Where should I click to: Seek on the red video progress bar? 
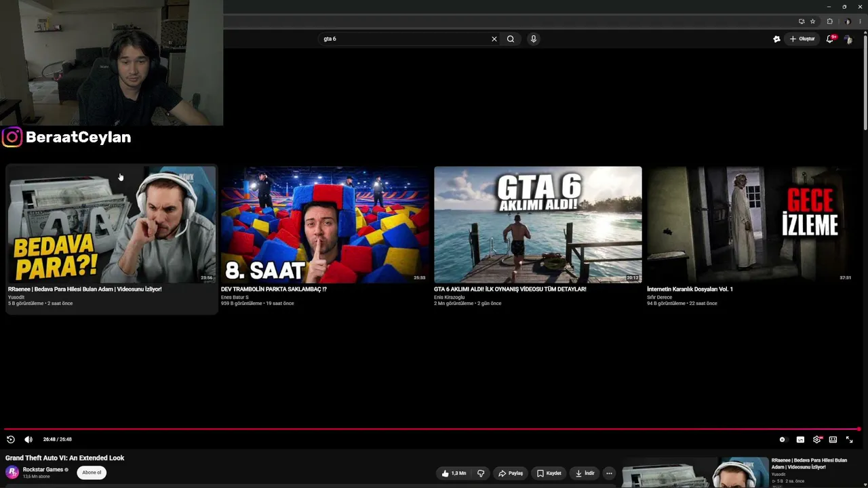(x=432, y=429)
